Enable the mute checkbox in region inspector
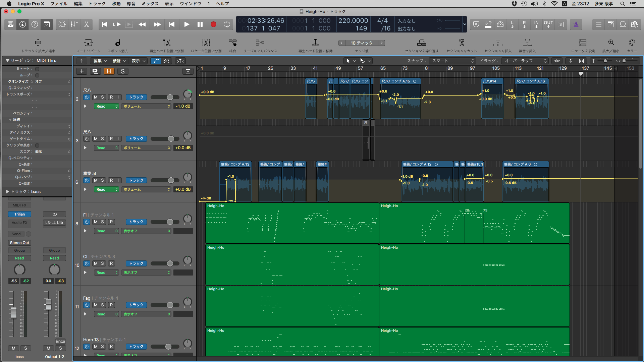 tap(37, 69)
